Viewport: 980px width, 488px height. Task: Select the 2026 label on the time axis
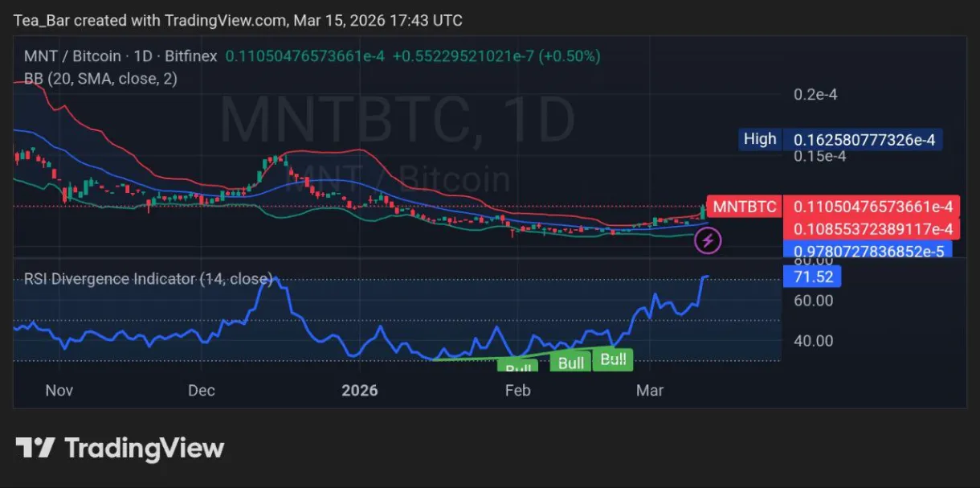tap(359, 391)
